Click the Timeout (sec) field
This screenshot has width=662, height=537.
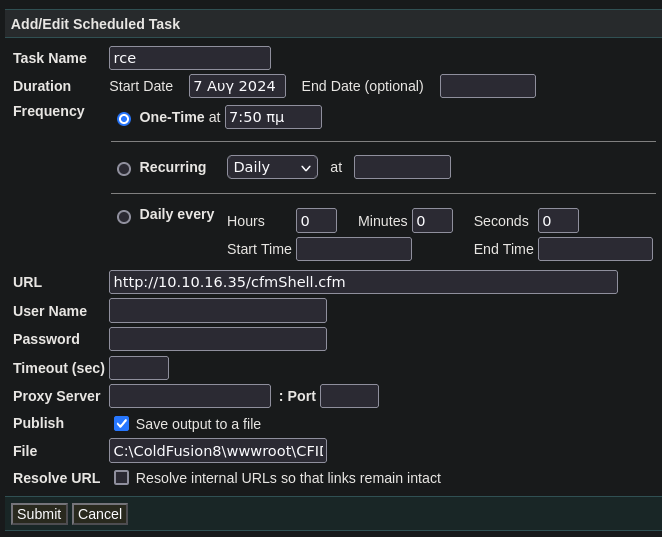pyautogui.click(x=139, y=368)
